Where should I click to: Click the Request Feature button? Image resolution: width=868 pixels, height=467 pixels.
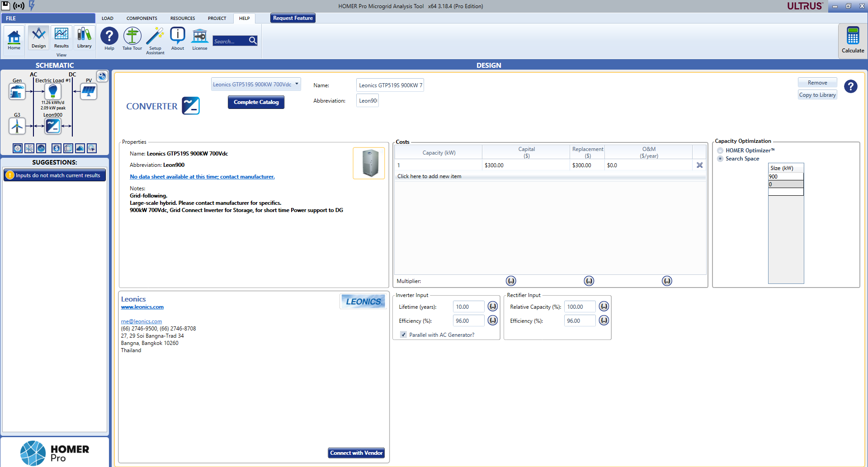(293, 18)
